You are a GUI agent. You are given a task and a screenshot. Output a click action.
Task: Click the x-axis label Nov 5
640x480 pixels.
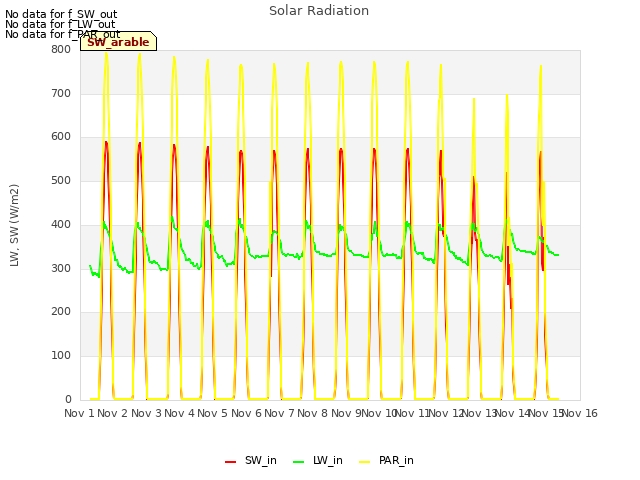212,413
